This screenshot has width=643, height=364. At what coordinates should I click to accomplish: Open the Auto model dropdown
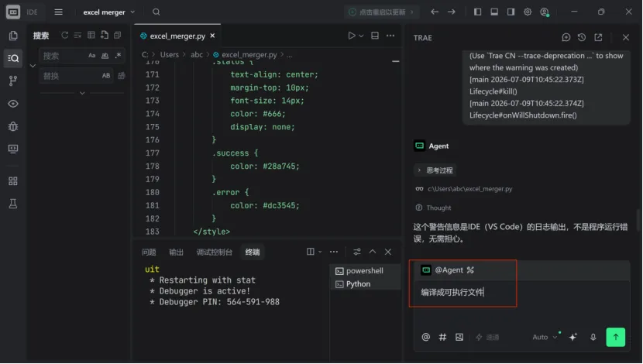pyautogui.click(x=545, y=338)
